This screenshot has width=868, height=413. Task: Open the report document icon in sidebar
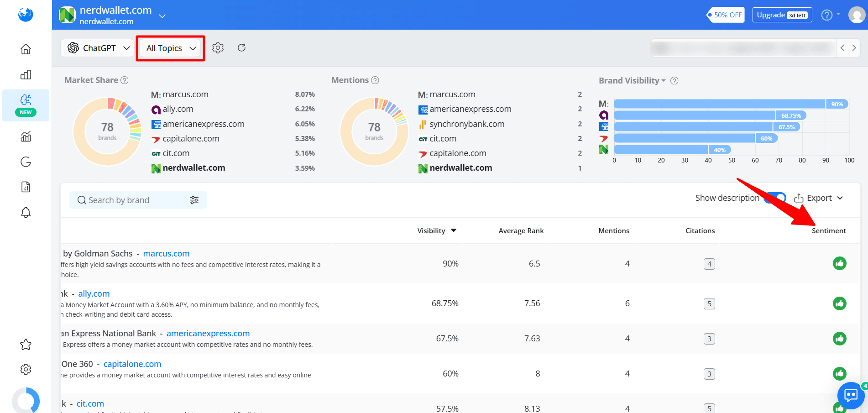click(26, 187)
